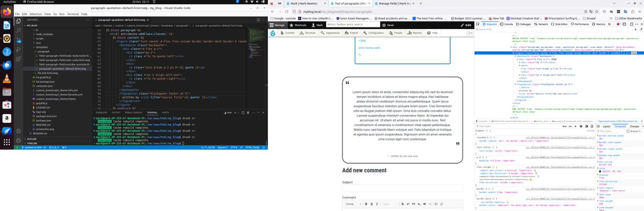Switch to devtools Console tab

pos(506,24)
